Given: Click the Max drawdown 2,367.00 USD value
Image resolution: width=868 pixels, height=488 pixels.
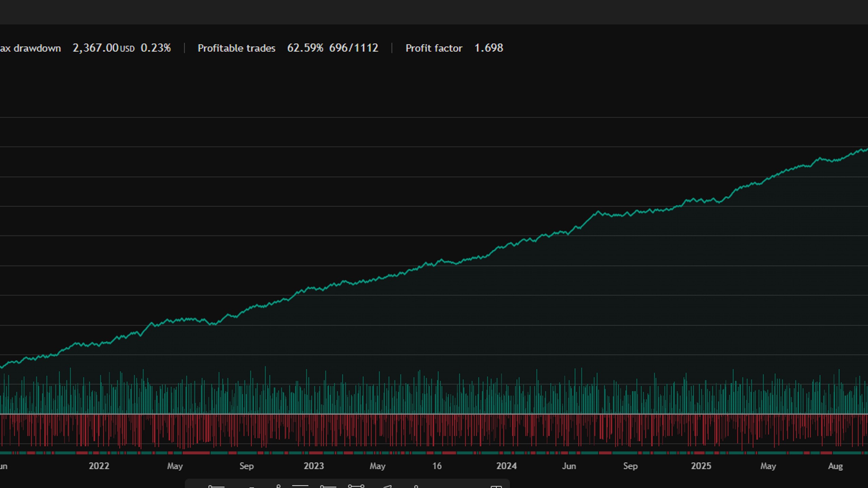Looking at the screenshot, I should pos(103,48).
